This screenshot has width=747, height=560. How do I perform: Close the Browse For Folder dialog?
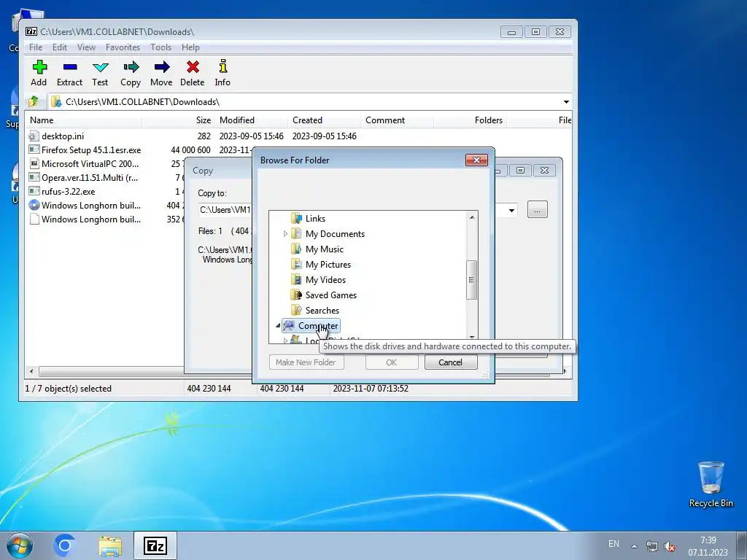click(476, 160)
